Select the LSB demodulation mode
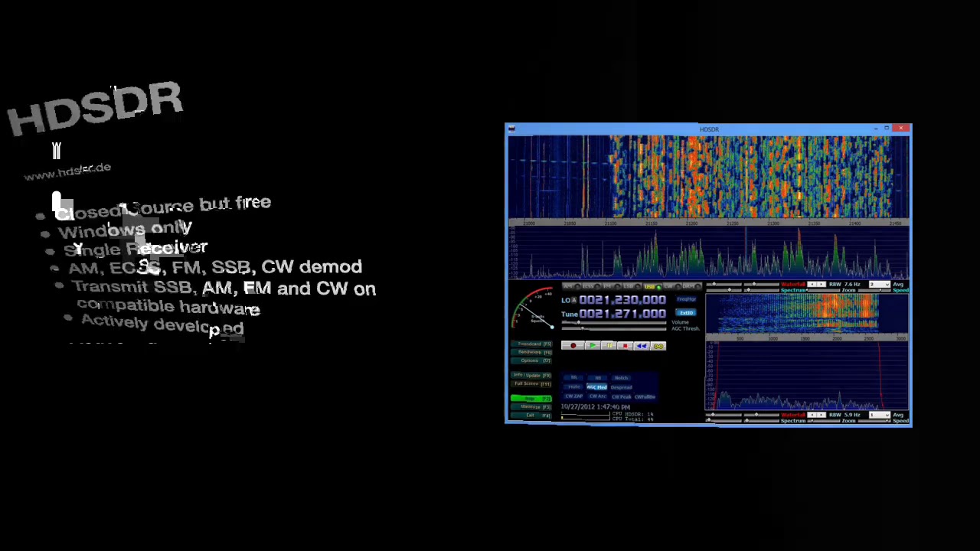 632,286
